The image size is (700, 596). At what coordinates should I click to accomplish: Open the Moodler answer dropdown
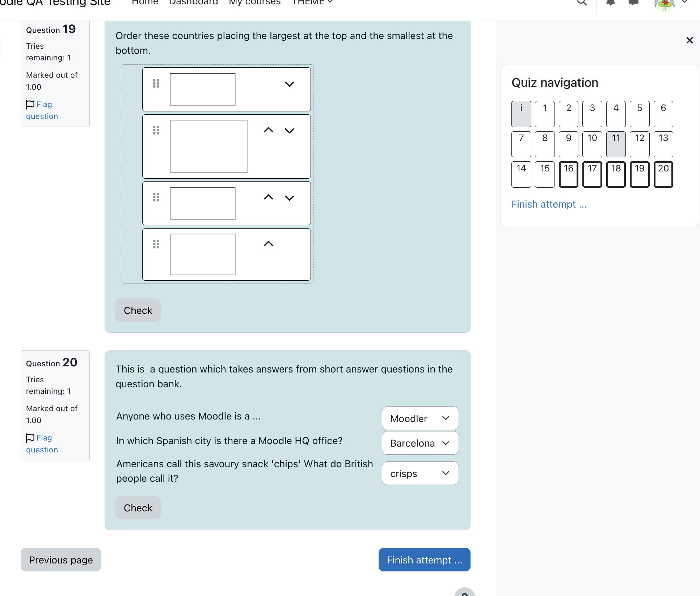pos(420,418)
